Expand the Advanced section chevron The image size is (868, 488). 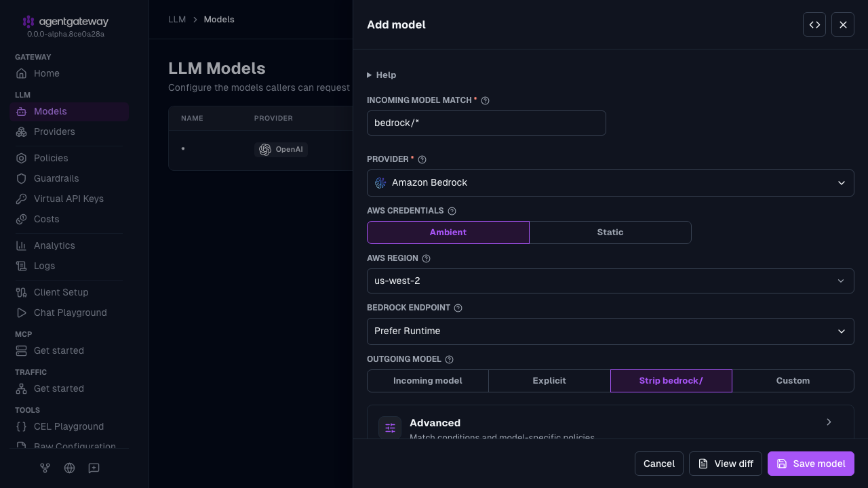pyautogui.click(x=829, y=422)
